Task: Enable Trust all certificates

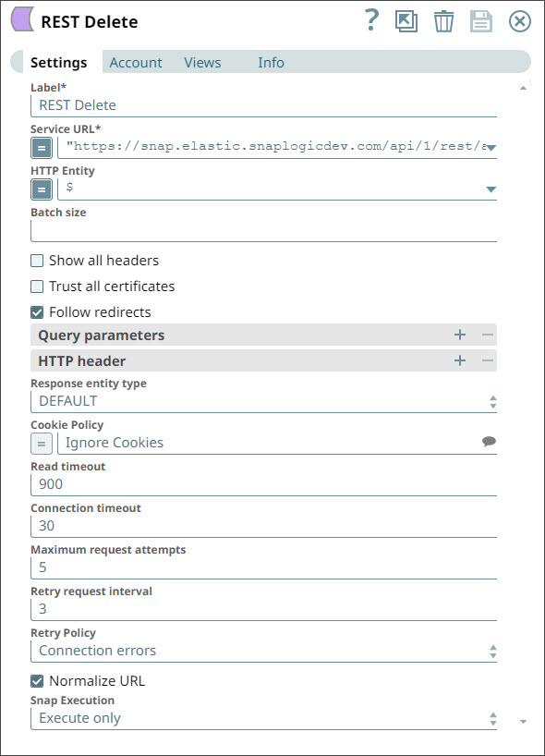Action: 36,286
